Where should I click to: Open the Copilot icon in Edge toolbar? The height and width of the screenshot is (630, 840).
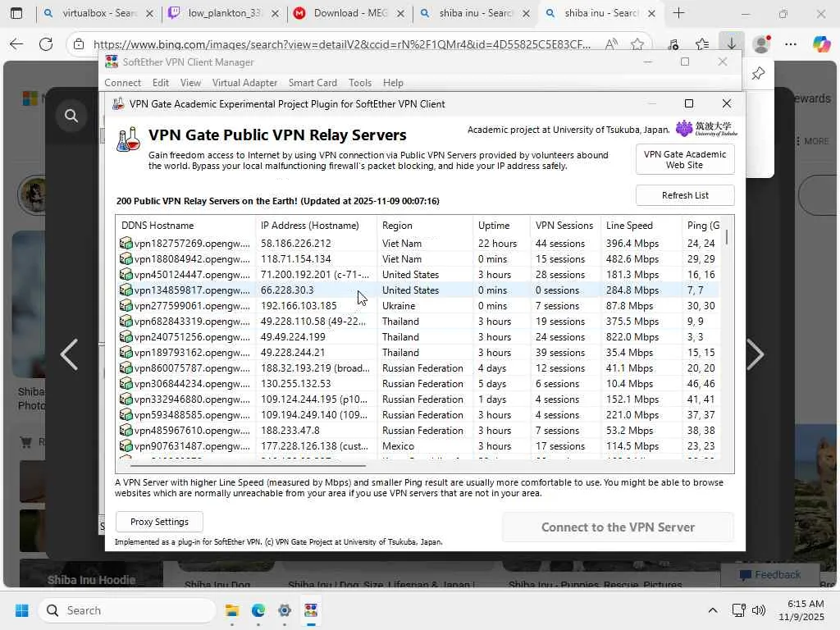click(821, 44)
